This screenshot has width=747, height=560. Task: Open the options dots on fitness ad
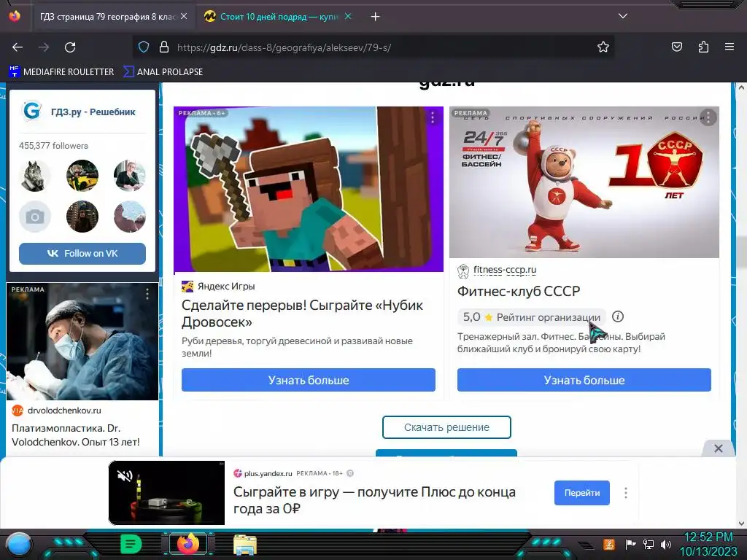click(708, 117)
